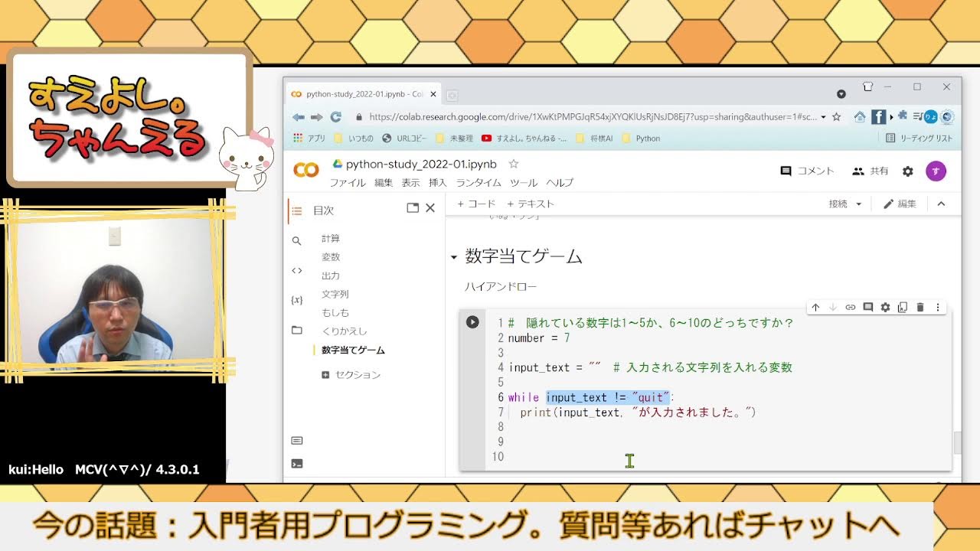Open variables {x} panel icon
Viewport: 980px width, 551px height.
297,300
